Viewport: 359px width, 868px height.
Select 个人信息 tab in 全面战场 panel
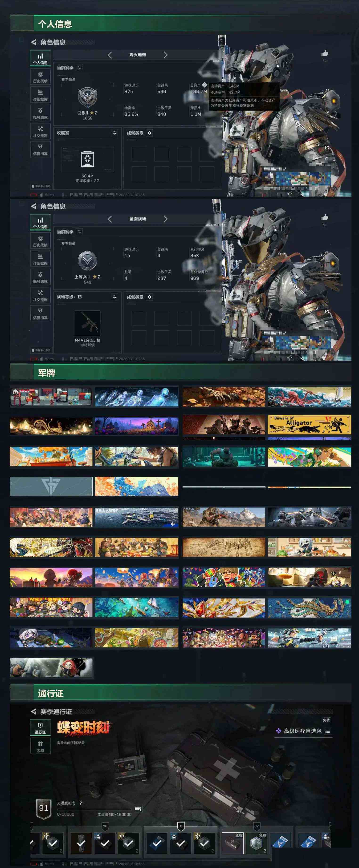pyautogui.click(x=40, y=223)
